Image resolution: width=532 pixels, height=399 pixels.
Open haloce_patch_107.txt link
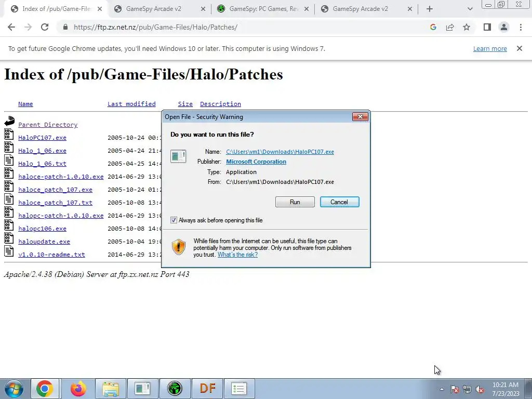(x=55, y=203)
